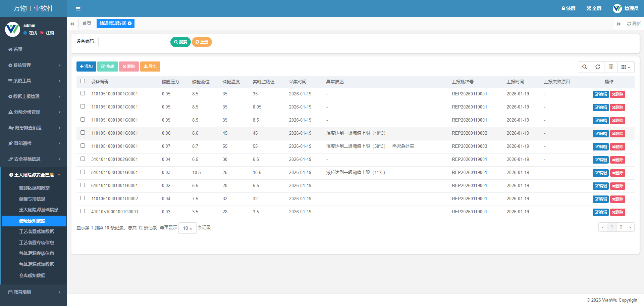Switch to the 首页 tab

87,24
